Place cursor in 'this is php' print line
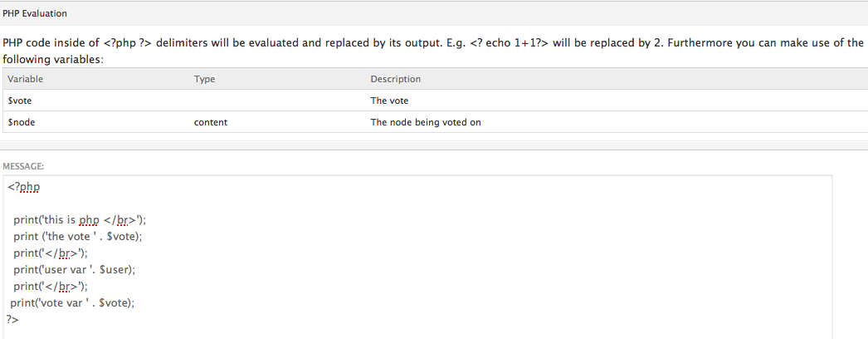 (x=80, y=220)
